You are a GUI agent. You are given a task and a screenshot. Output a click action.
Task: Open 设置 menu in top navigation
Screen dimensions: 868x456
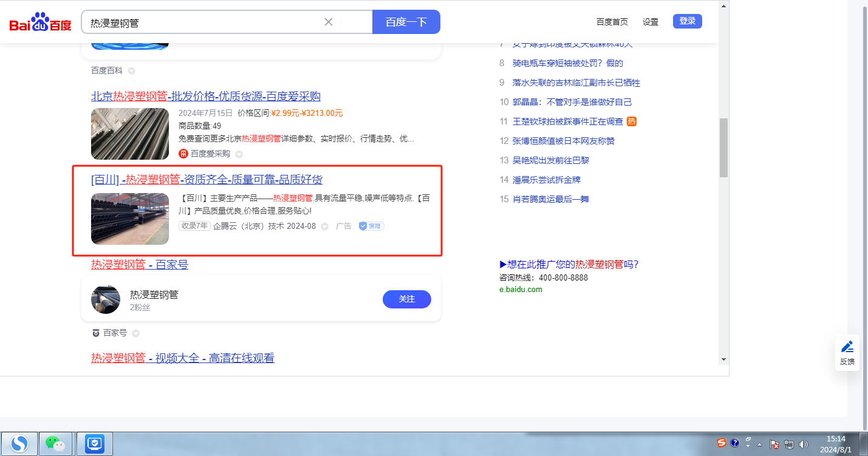pos(651,22)
